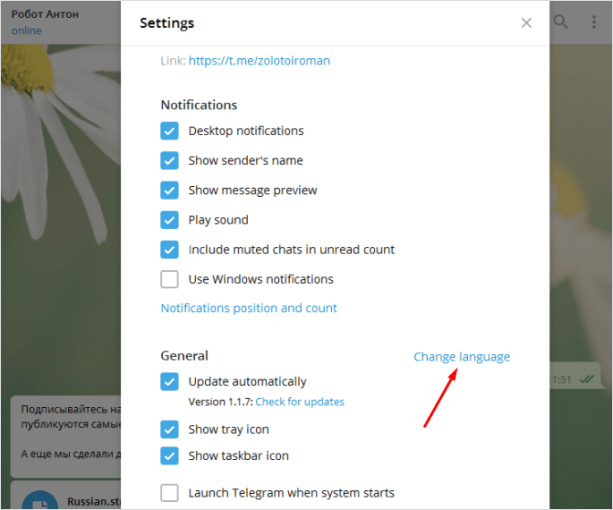
Task: Enable Launch Telegram when system starts
Action: (x=170, y=493)
